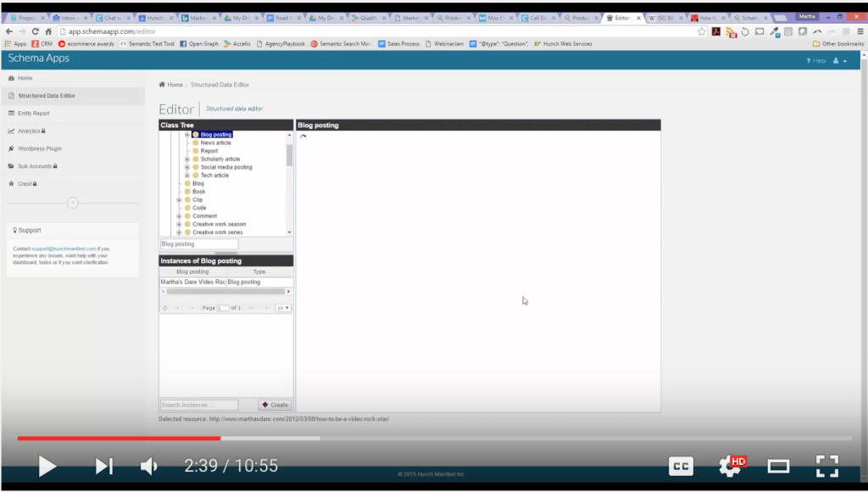The image size is (868, 492).
Task: Switch to the Chat browser tab
Action: click(x=112, y=19)
